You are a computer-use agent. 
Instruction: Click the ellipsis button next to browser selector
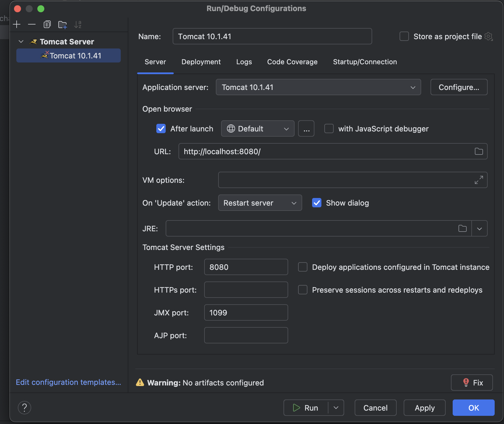306,128
